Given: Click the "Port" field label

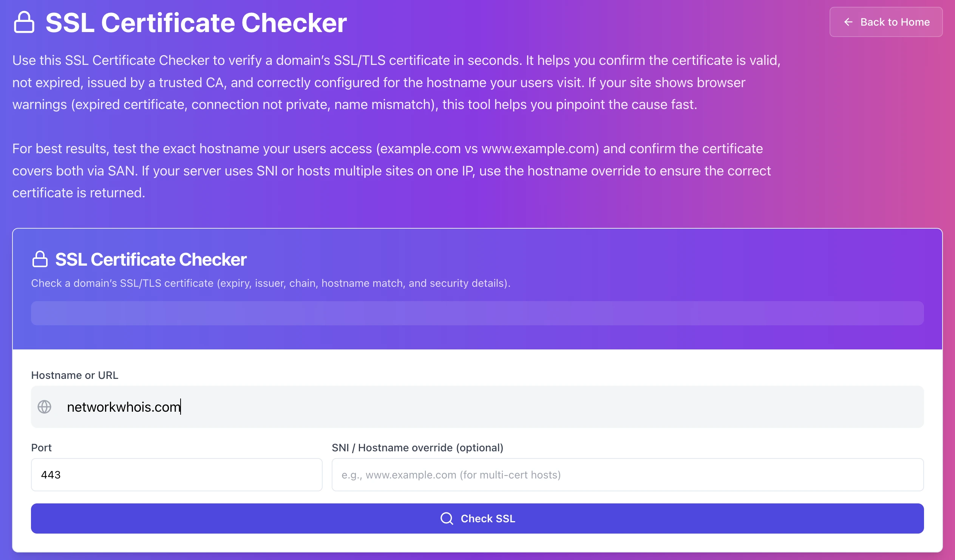Looking at the screenshot, I should [41, 448].
